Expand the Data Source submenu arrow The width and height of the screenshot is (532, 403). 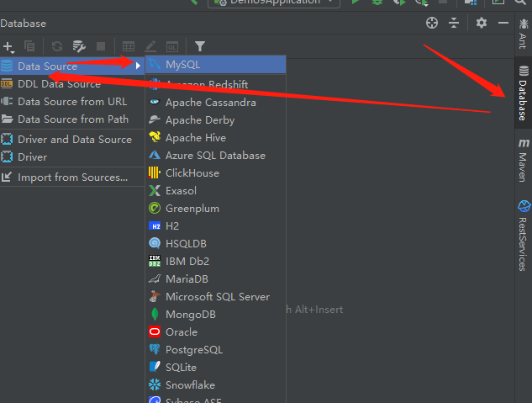138,66
